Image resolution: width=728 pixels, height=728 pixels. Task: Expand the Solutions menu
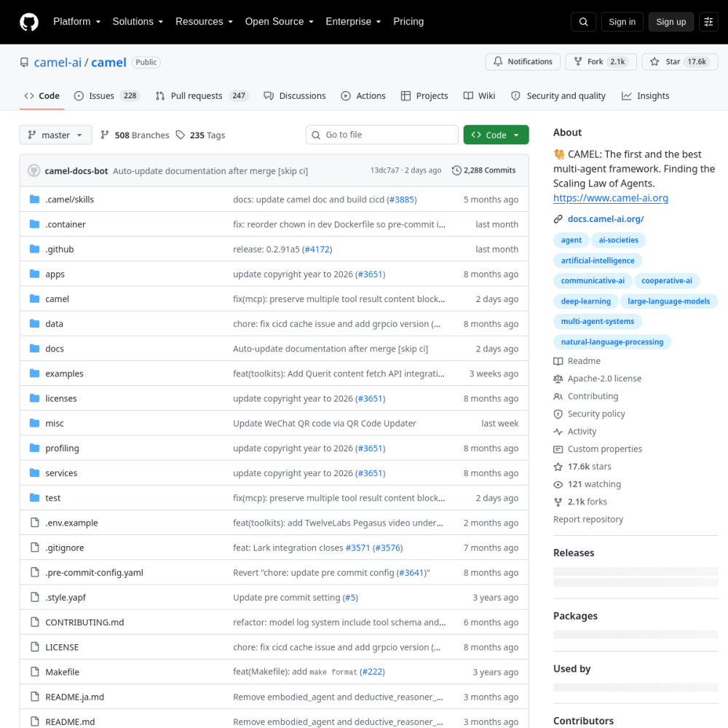138,22
